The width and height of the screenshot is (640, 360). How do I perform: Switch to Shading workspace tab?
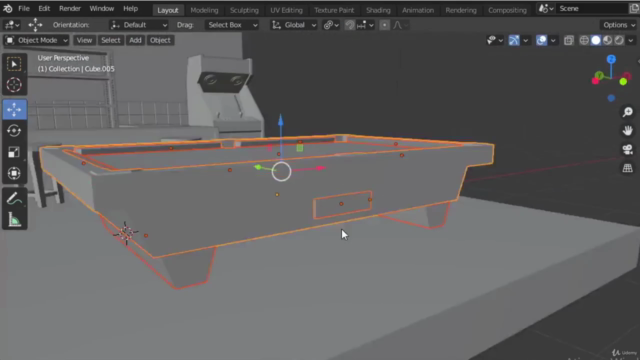coord(378,10)
